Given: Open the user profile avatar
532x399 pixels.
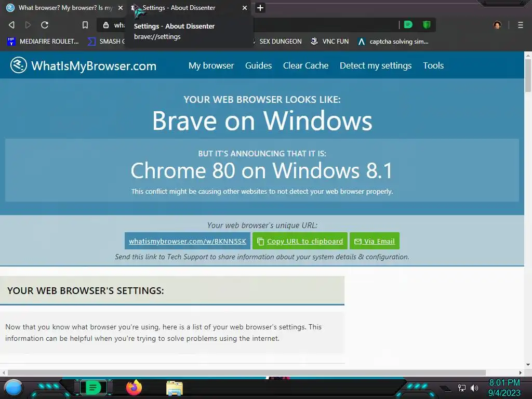Looking at the screenshot, I should tap(497, 25).
